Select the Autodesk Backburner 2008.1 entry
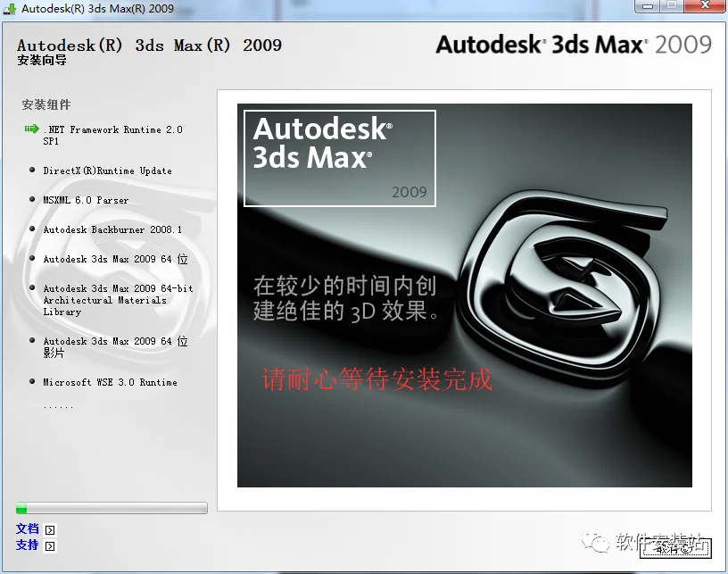Screen dimensions: 728x574 pos(112,229)
